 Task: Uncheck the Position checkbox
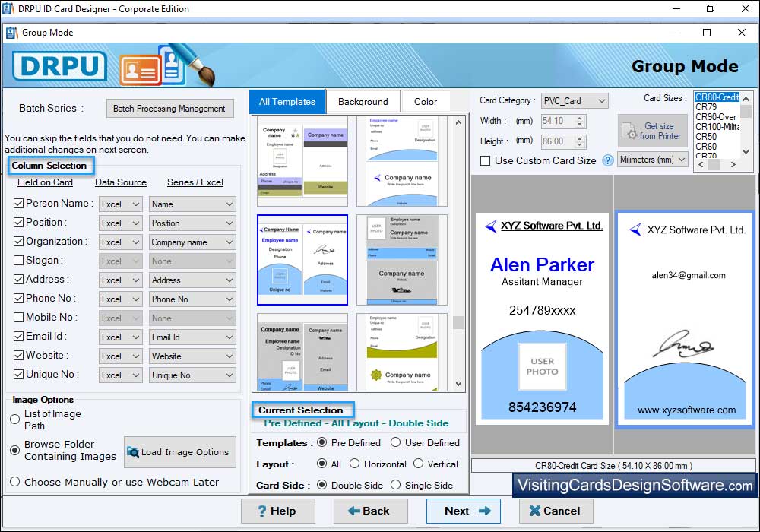(x=18, y=223)
